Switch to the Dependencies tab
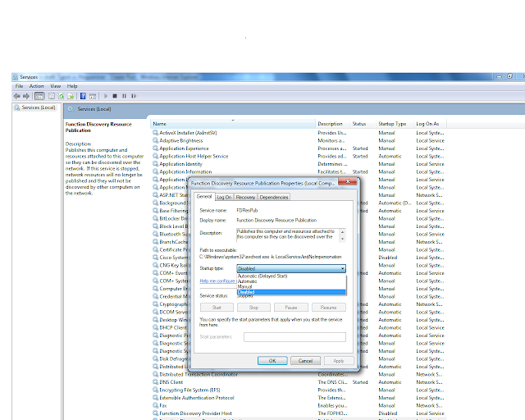Viewport: 525px width, 420px height. tap(274, 197)
